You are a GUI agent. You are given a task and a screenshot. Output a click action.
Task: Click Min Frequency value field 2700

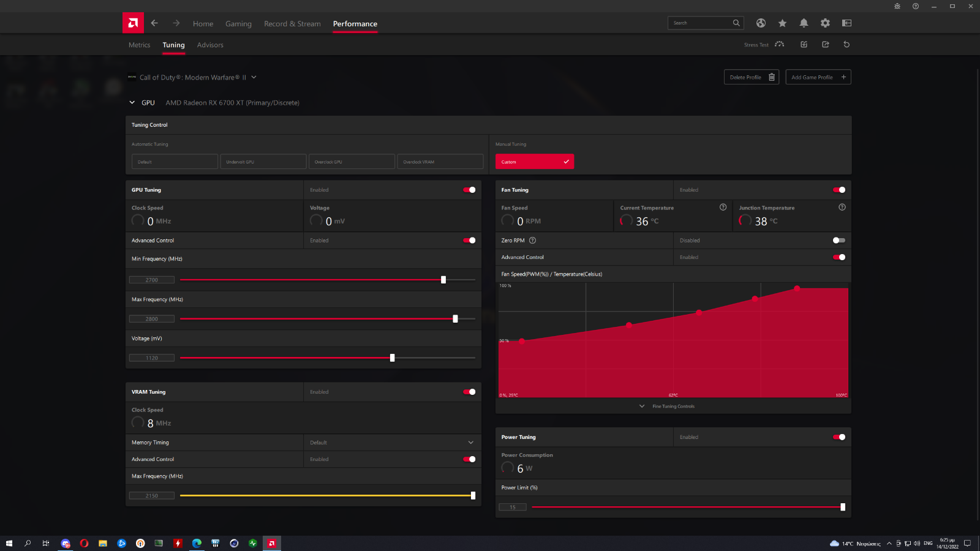click(152, 280)
